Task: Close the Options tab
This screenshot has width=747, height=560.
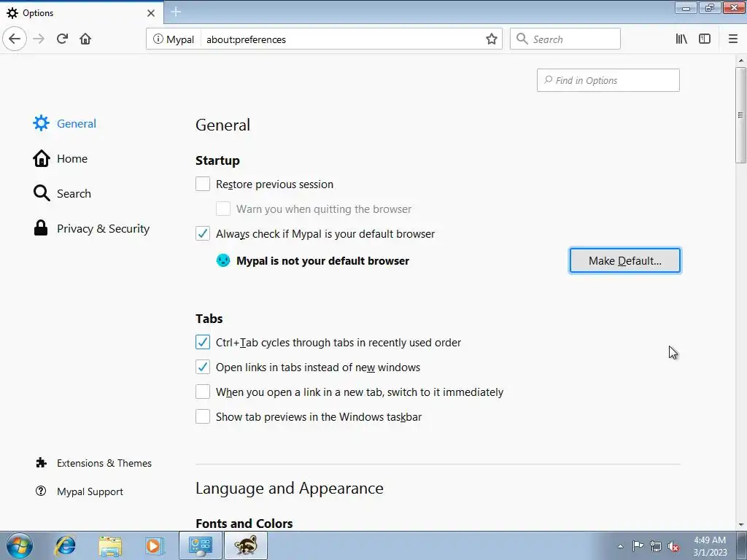Action: (x=150, y=13)
